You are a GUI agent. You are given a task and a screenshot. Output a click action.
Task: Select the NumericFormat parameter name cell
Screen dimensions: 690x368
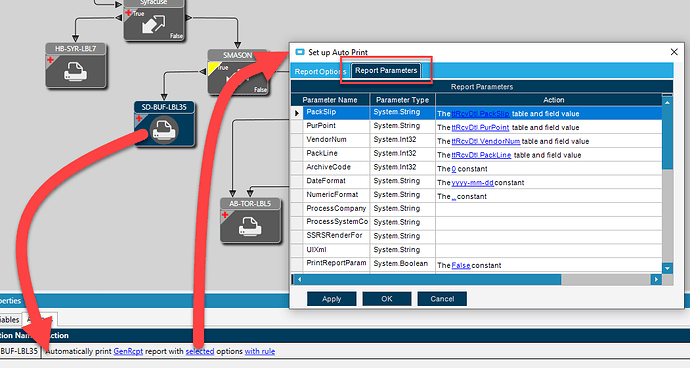pos(336,195)
